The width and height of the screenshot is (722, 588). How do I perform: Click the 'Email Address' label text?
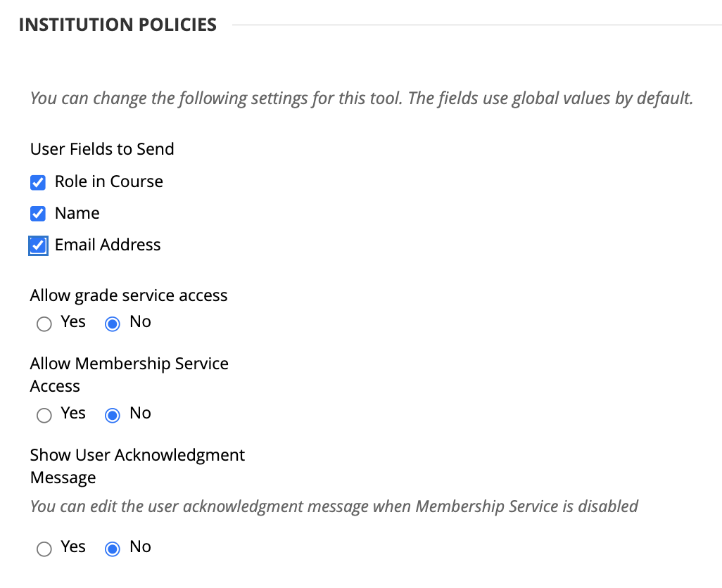click(108, 245)
